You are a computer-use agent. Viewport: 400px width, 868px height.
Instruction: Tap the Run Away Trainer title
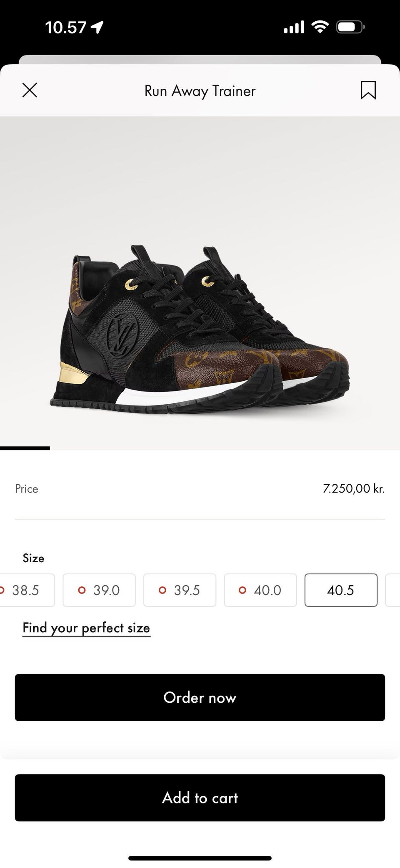tap(200, 91)
